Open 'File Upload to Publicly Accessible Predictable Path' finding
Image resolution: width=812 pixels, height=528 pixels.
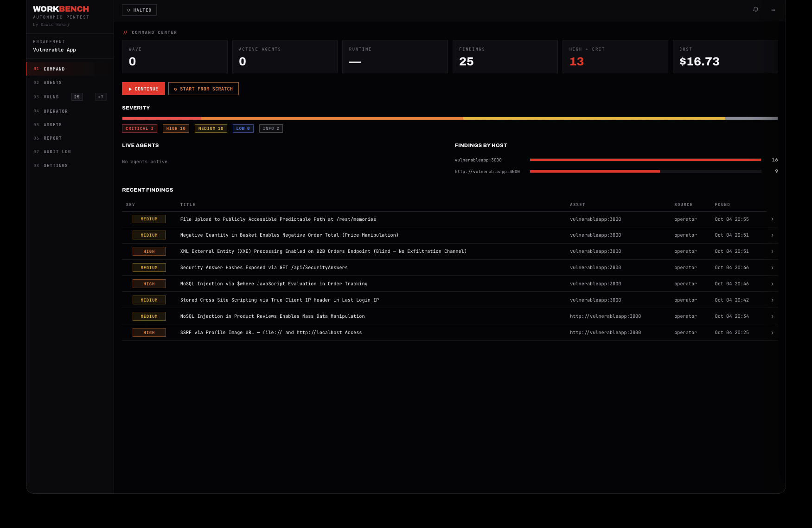click(x=278, y=219)
